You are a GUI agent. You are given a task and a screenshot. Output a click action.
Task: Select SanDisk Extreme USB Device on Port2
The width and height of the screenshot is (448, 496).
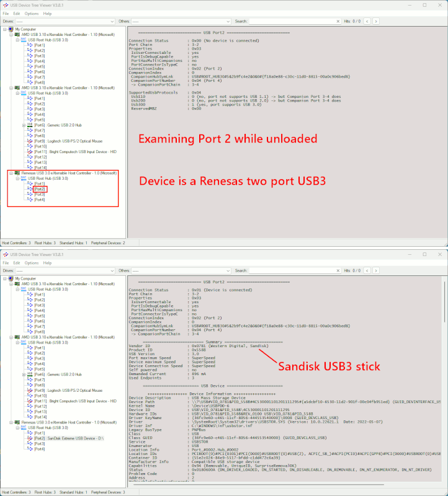pyautogui.click(x=69, y=438)
